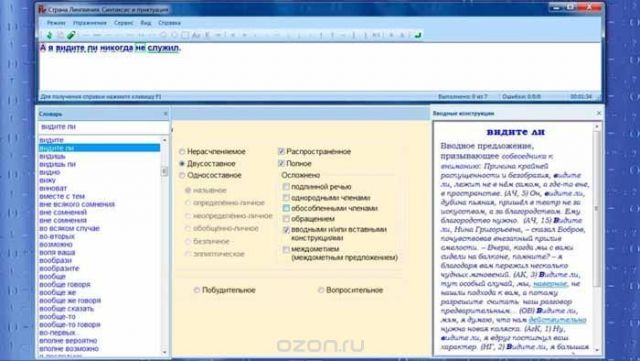Click the green return arrow ending the toolbar
Viewport: 640px width, 361px height.
[418, 35]
